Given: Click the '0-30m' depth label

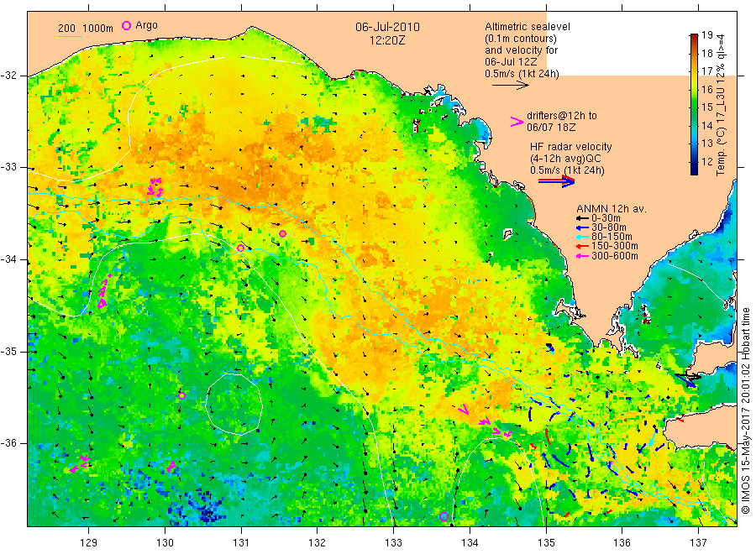Looking at the screenshot, I should pyautogui.click(x=606, y=218).
